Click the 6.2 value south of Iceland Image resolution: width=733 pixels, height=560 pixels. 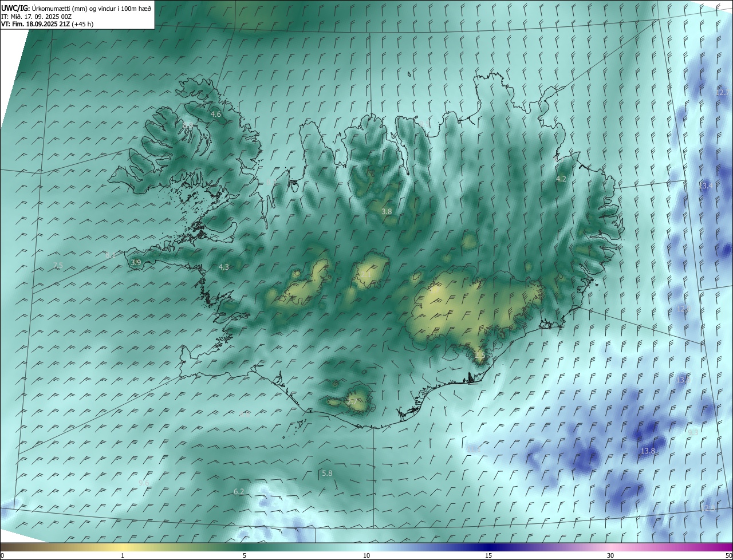239,491
